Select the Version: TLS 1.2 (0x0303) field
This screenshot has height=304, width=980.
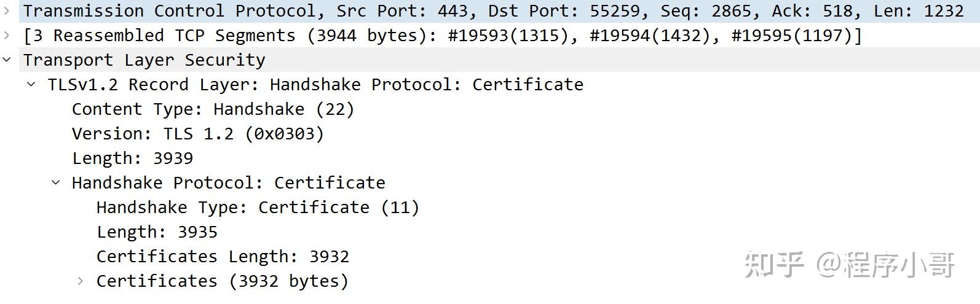click(197, 133)
